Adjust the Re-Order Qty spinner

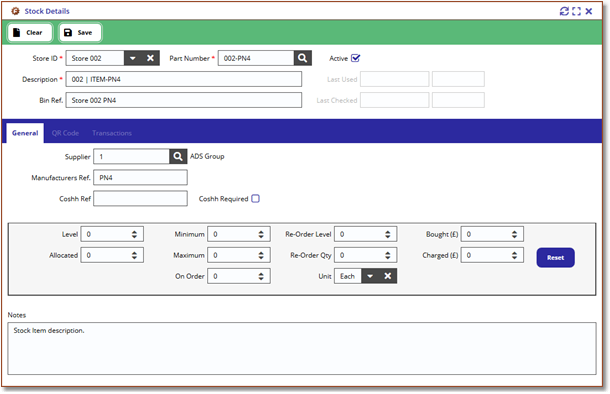388,255
